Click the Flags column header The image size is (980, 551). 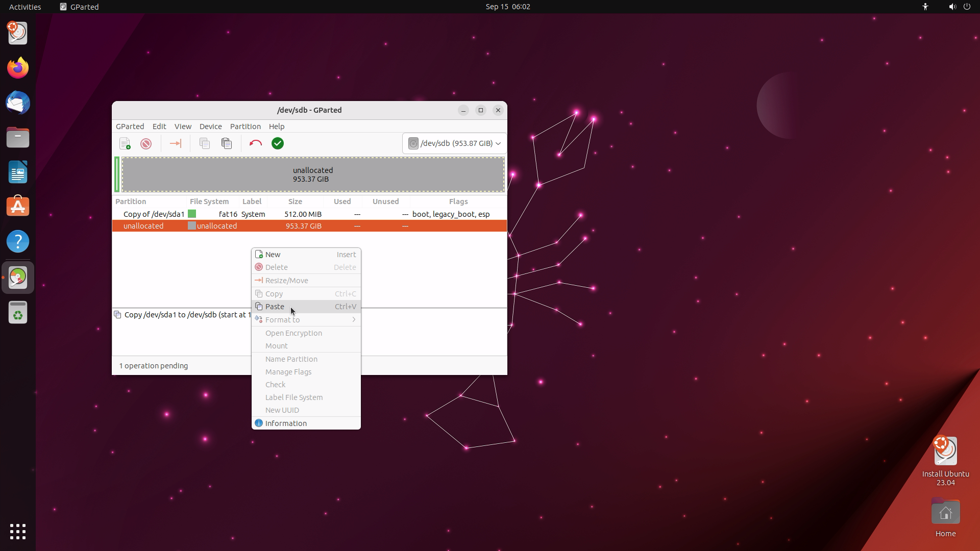[x=458, y=202]
